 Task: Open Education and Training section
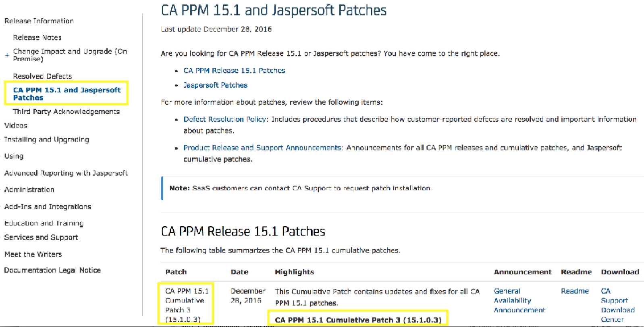[44, 223]
